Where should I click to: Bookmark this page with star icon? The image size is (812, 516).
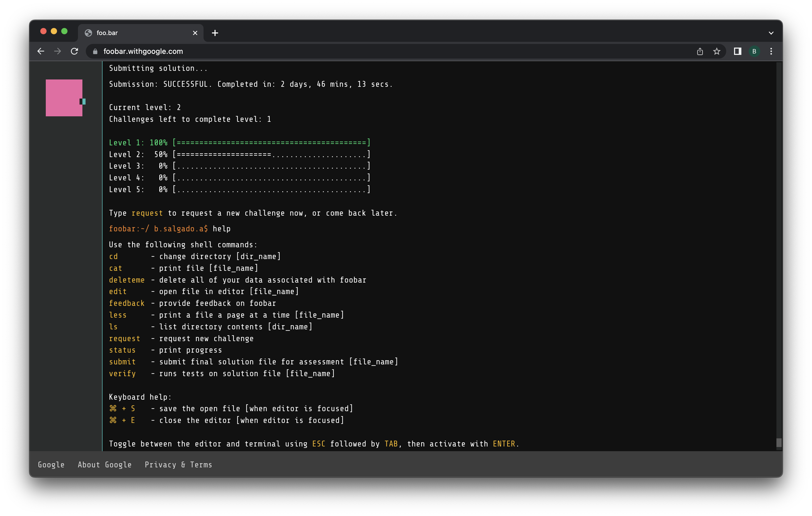point(717,51)
